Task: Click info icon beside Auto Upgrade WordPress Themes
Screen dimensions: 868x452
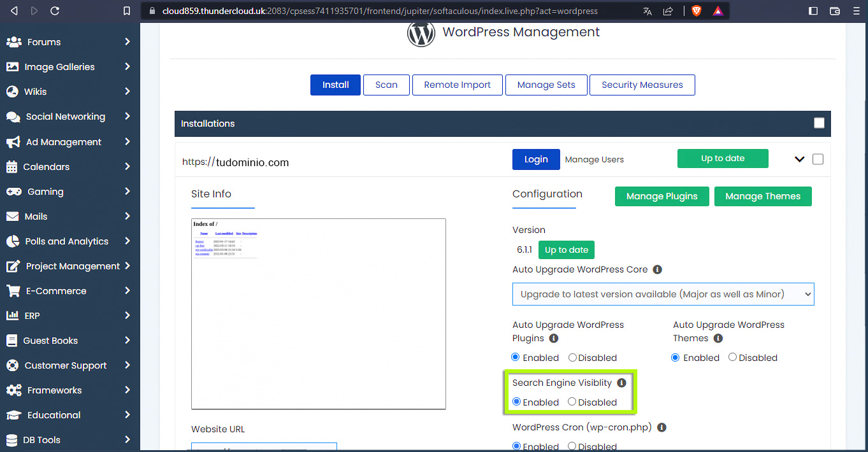Action: click(718, 338)
